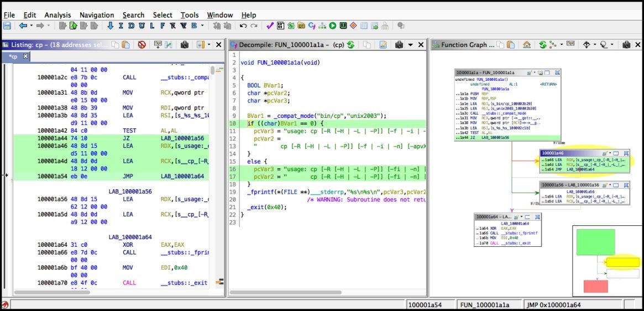This screenshot has width=644, height=311.
Task: Toggle next Function navigation F button
Action: point(163,25)
